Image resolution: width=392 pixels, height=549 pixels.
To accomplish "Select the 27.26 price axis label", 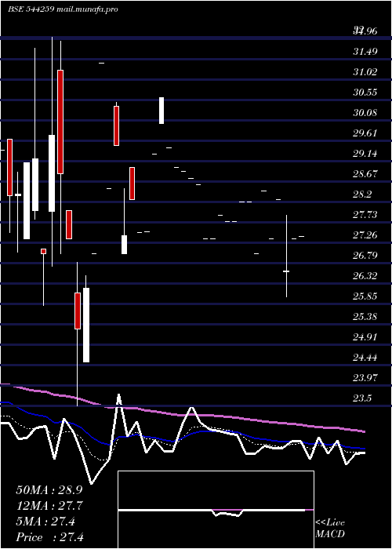I will [x=365, y=235].
